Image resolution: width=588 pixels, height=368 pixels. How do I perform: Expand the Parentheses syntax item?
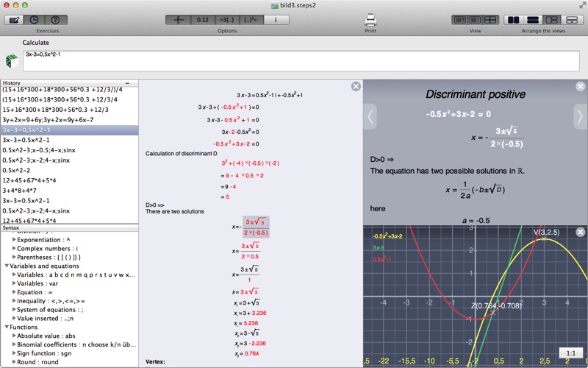14,257
